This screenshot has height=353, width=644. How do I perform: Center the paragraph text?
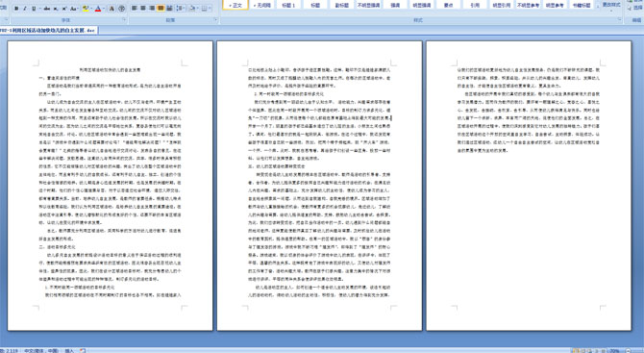(x=143, y=9)
